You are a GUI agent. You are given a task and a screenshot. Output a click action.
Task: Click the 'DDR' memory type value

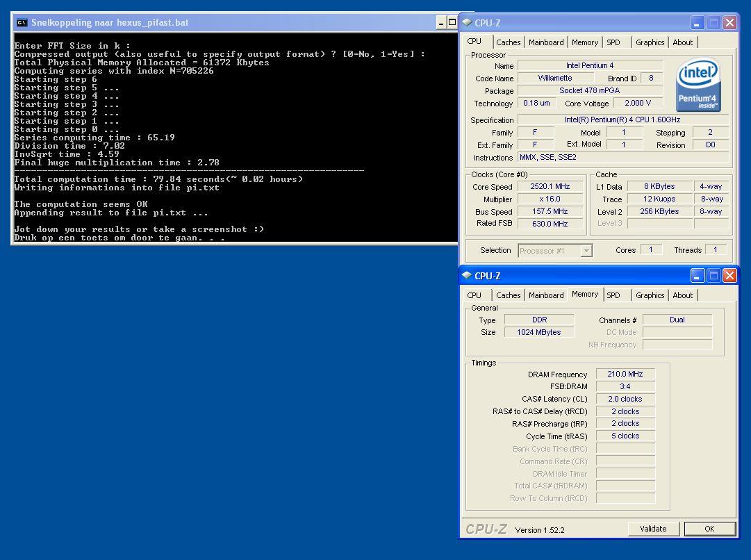click(539, 320)
